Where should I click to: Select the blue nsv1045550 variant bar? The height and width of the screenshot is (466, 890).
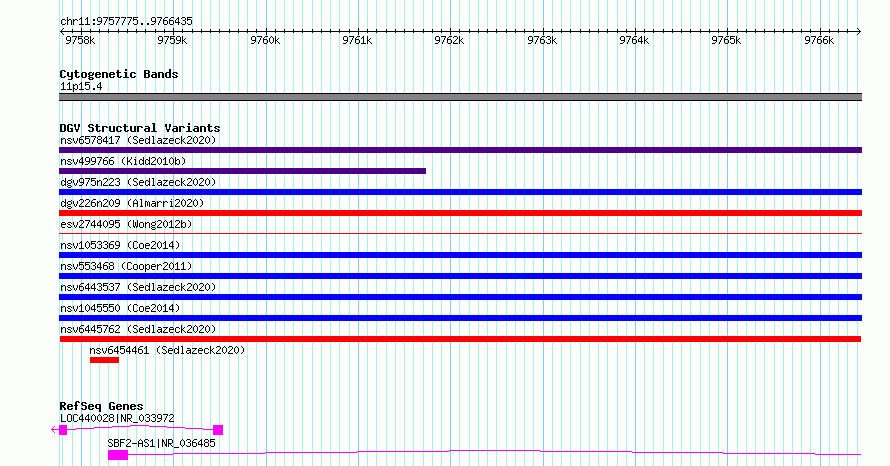point(460,318)
